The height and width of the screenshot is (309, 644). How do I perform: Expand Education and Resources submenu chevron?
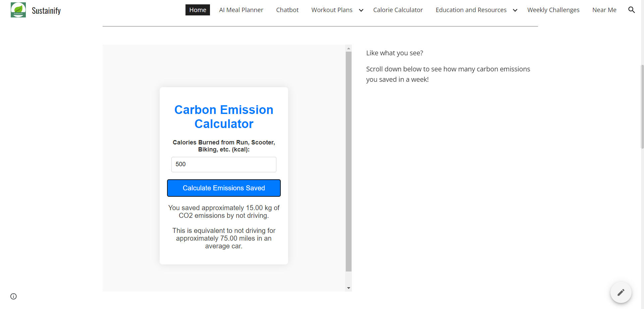click(515, 10)
